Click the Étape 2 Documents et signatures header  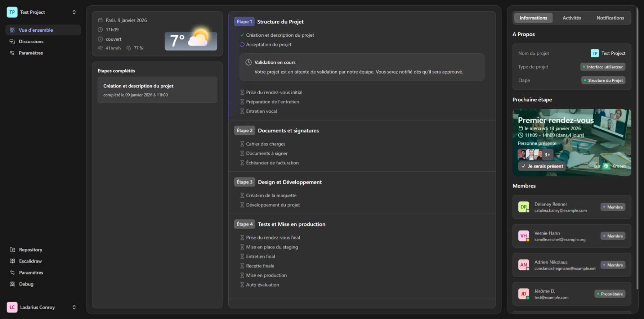coord(288,131)
